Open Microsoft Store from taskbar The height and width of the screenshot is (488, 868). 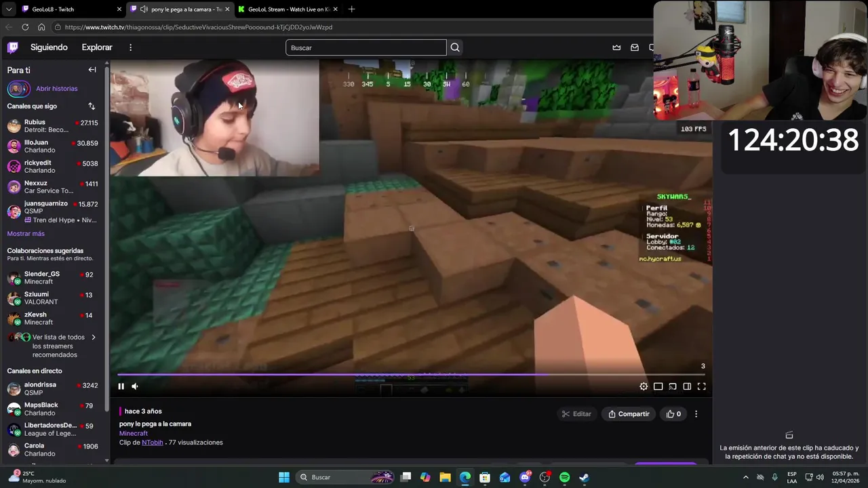pos(485,477)
